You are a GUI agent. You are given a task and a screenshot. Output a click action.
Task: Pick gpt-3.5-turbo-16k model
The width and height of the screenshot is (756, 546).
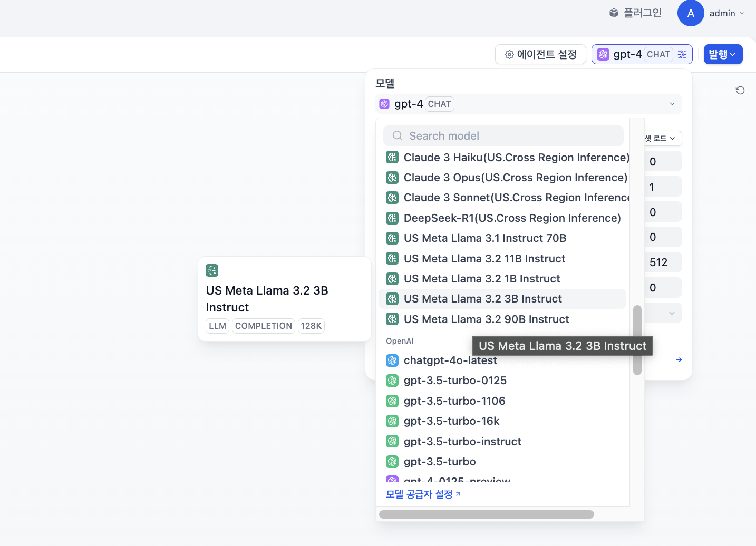point(503,421)
